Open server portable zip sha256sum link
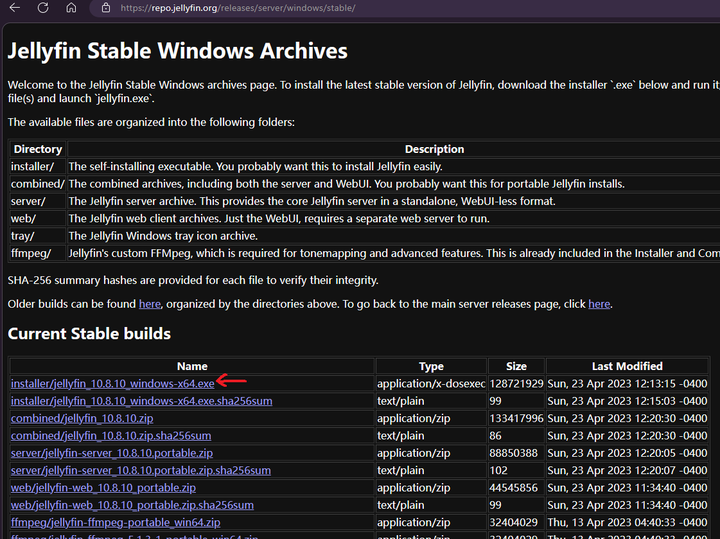This screenshot has height=539, width=720. click(x=141, y=471)
